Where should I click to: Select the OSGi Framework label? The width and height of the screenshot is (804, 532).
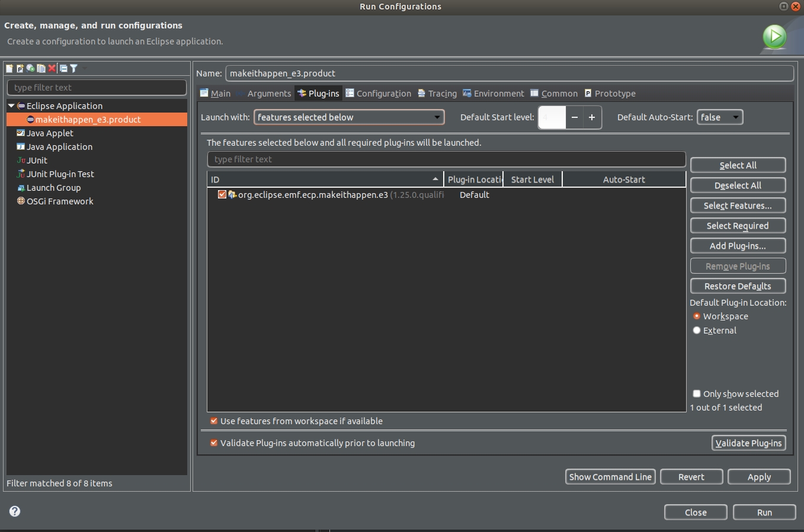[x=60, y=201]
